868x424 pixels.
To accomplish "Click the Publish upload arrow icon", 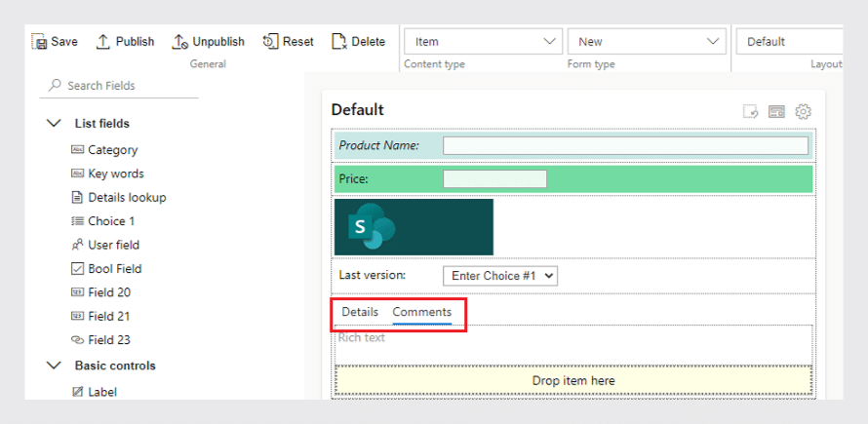I will [103, 42].
